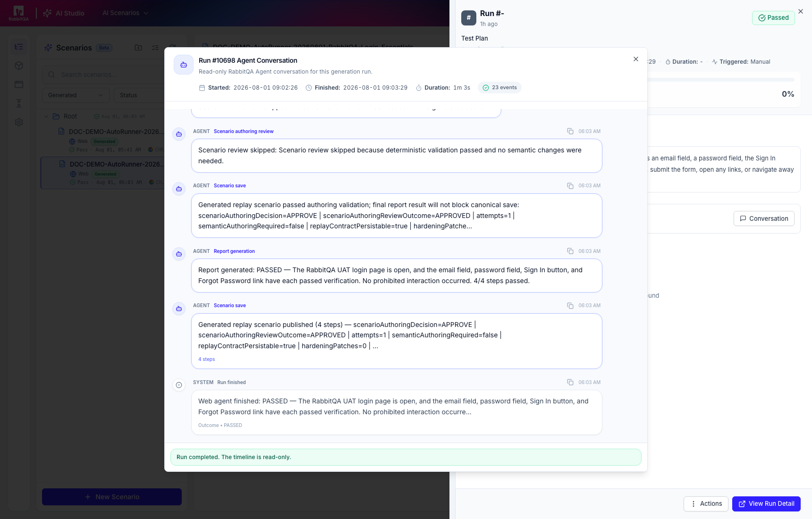Click the 'Triggered: Manual' text
The height and width of the screenshot is (519, 812).
745,62
